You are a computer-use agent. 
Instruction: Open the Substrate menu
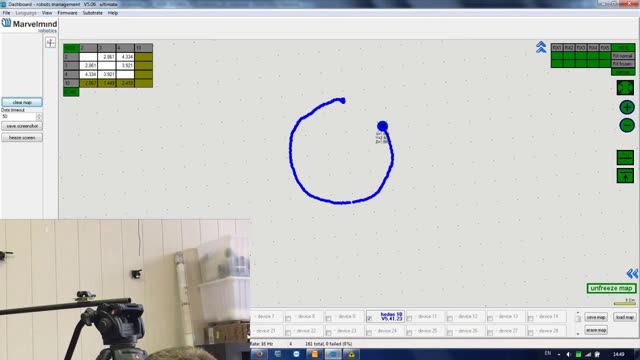pos(93,13)
